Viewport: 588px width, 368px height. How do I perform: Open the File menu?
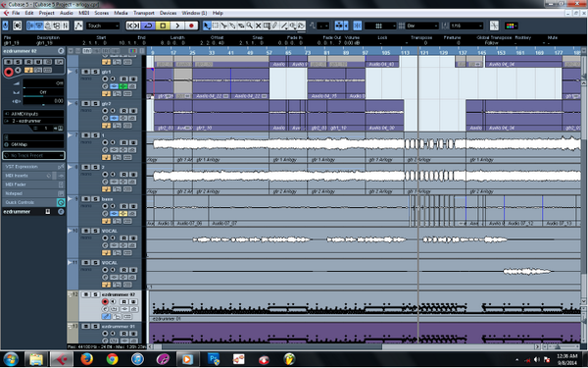(x=16, y=13)
